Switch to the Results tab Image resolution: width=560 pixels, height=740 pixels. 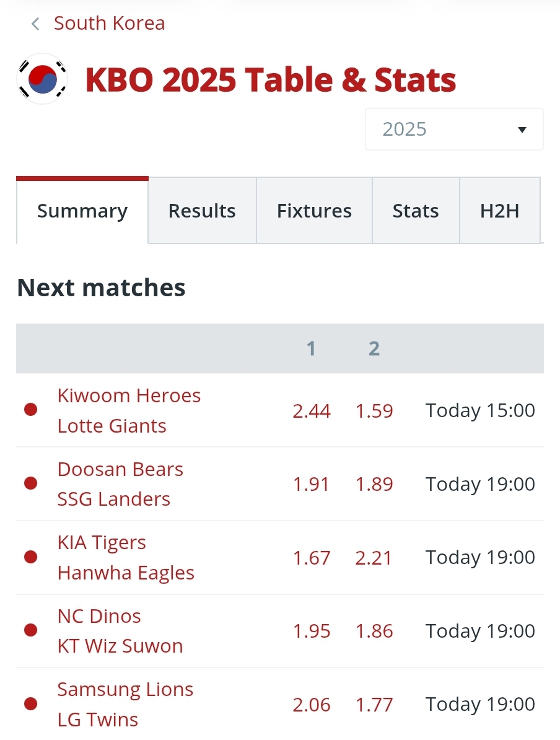(202, 211)
